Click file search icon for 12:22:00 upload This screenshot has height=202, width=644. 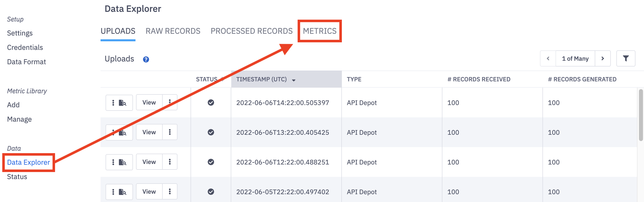122,162
